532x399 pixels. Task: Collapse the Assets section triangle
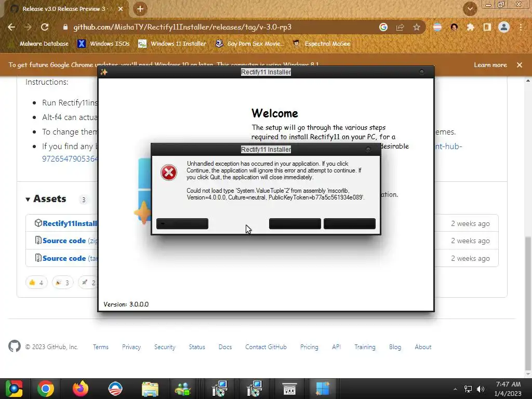click(x=28, y=199)
